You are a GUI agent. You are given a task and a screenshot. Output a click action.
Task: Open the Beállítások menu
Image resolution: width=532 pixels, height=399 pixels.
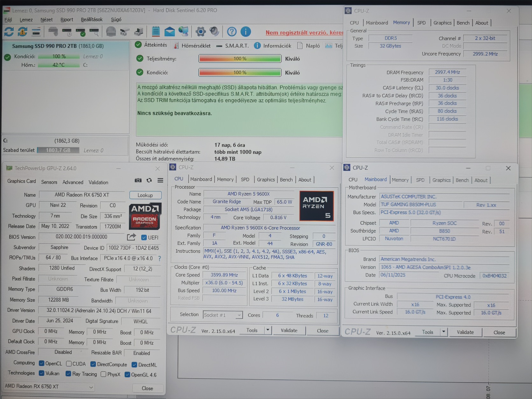tap(92, 20)
